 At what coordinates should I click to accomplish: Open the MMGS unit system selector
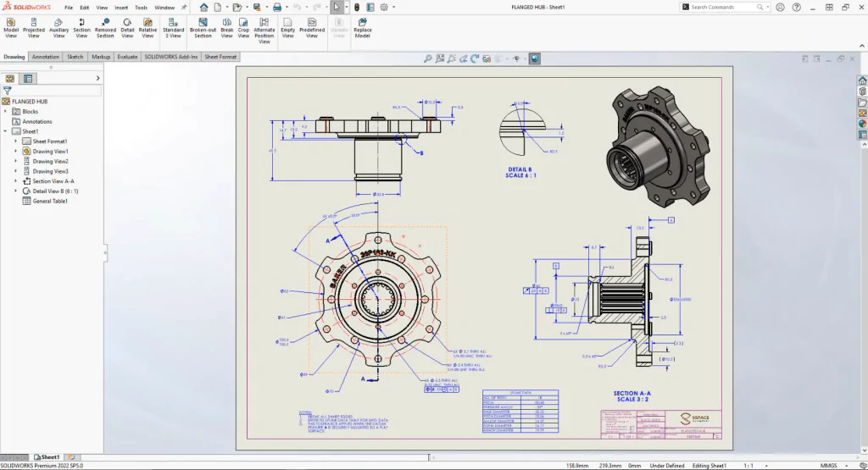point(829,466)
